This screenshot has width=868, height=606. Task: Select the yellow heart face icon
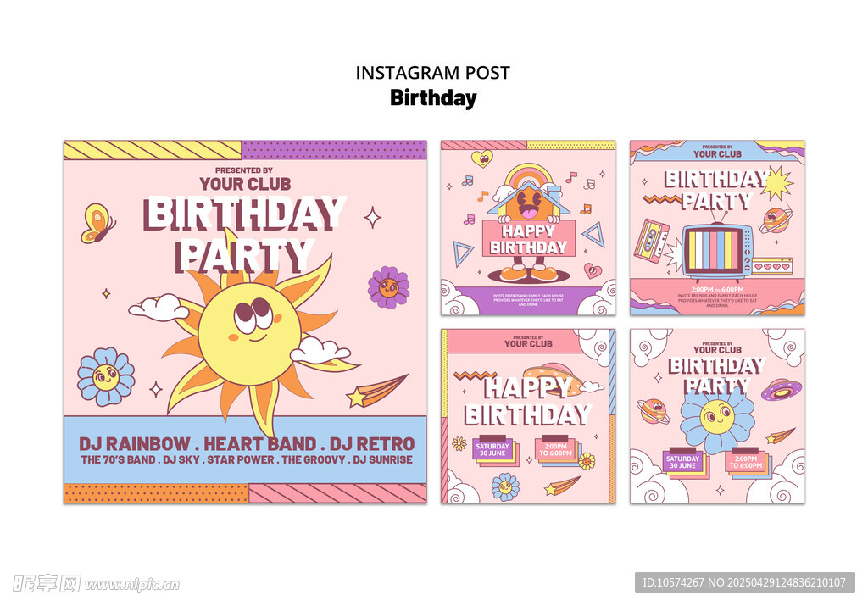[x=481, y=158]
